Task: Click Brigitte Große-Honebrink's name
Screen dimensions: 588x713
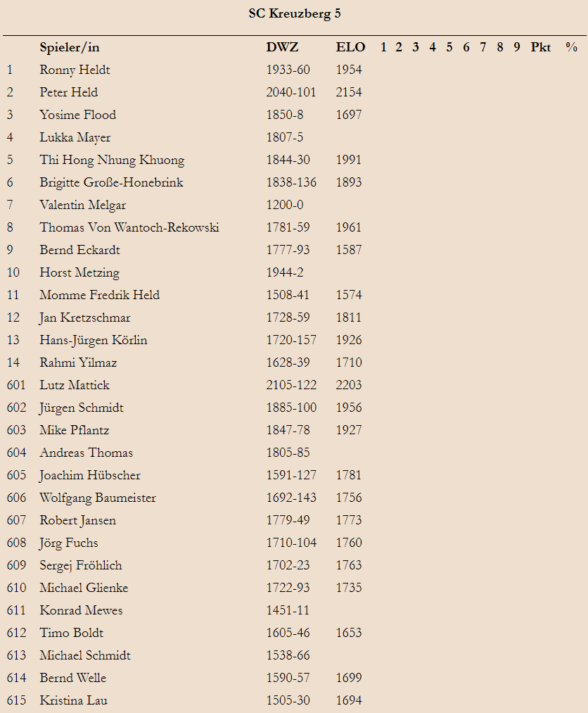Action: (x=111, y=182)
